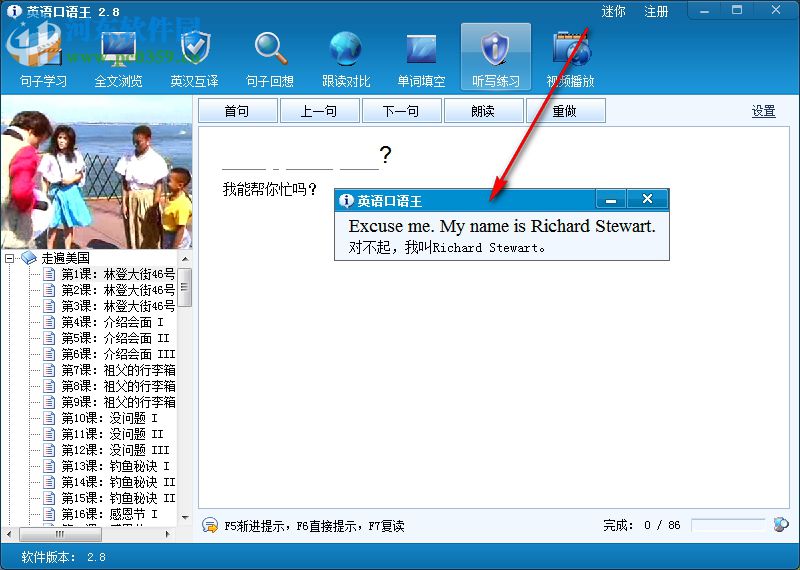Click the document icon of 第13课
The height and width of the screenshot is (570, 800).
tap(49, 466)
